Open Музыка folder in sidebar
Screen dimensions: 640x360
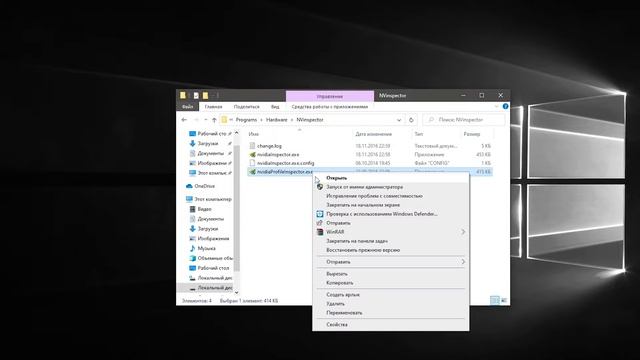click(x=206, y=248)
